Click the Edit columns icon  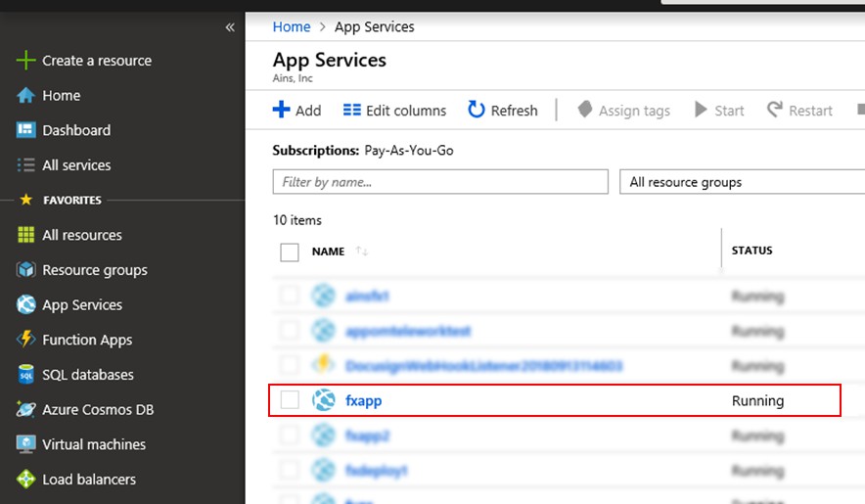[x=351, y=110]
